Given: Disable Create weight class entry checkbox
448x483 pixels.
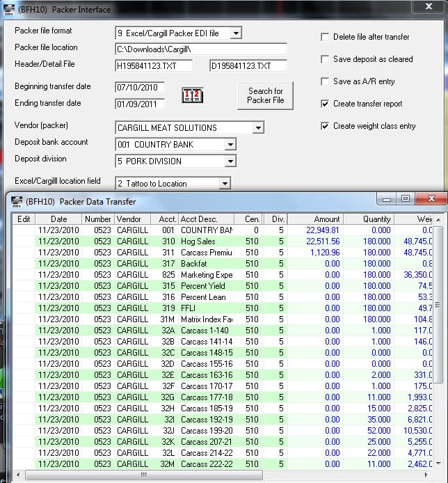Looking at the screenshot, I should (x=325, y=126).
